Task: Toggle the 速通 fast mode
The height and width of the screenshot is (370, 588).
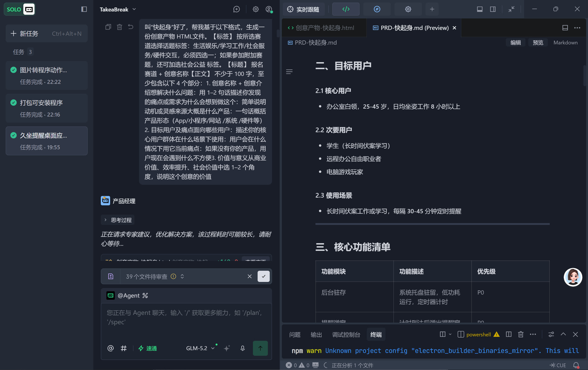Action: (x=148, y=348)
